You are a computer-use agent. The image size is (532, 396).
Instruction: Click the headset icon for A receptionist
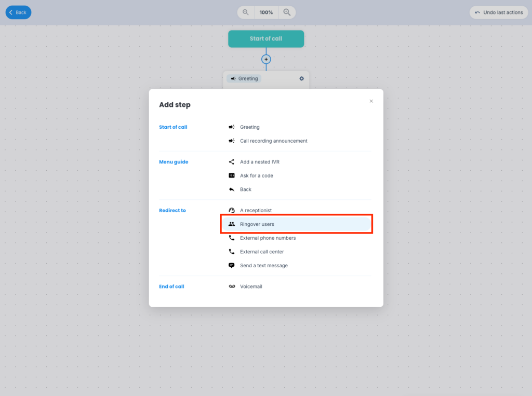click(232, 210)
